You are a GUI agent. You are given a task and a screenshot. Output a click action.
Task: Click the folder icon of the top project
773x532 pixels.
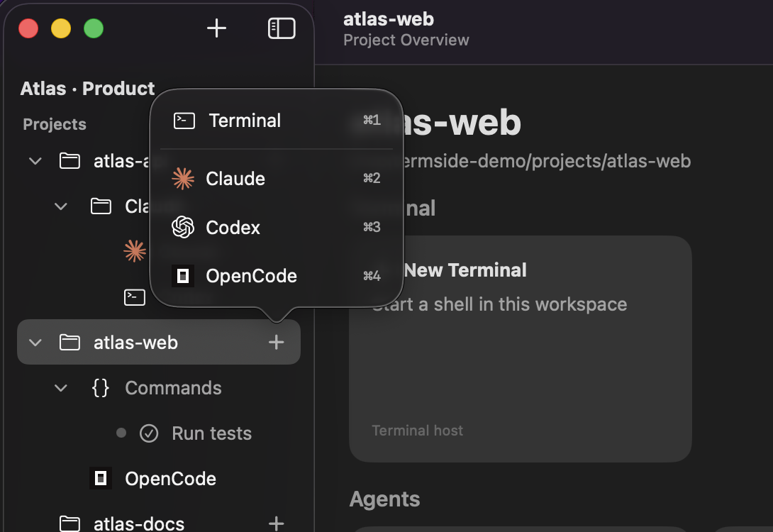(69, 161)
